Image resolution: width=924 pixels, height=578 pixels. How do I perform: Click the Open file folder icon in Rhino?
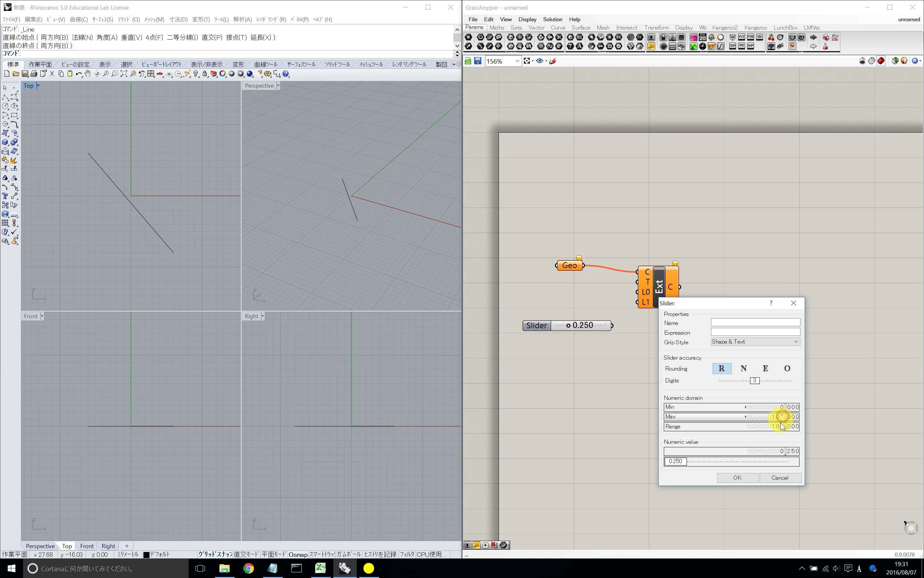[x=16, y=74]
